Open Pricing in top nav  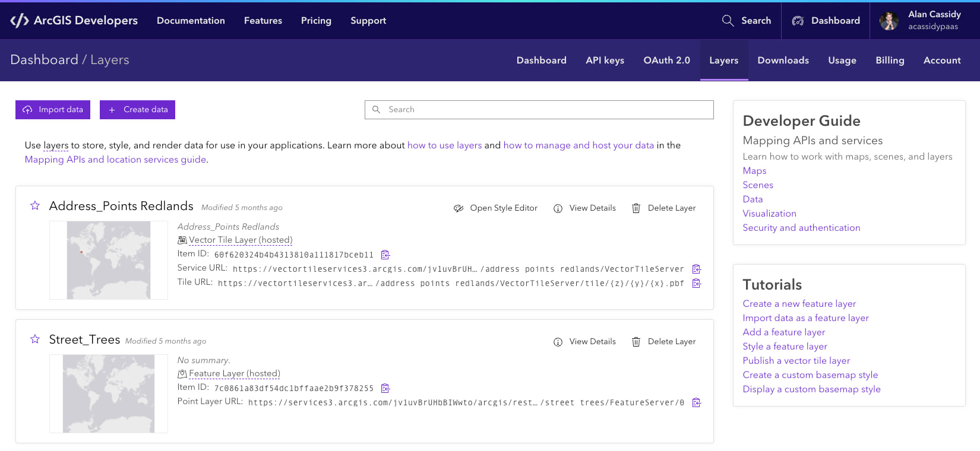click(x=316, y=20)
